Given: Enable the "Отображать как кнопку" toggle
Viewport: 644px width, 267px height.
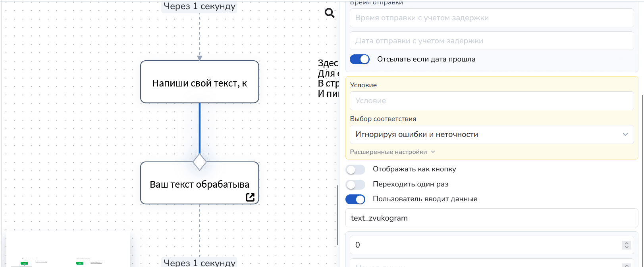Looking at the screenshot, I should [x=355, y=169].
